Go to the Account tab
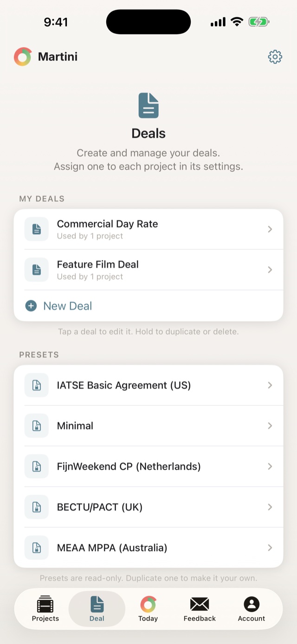297x644 pixels. (252, 609)
